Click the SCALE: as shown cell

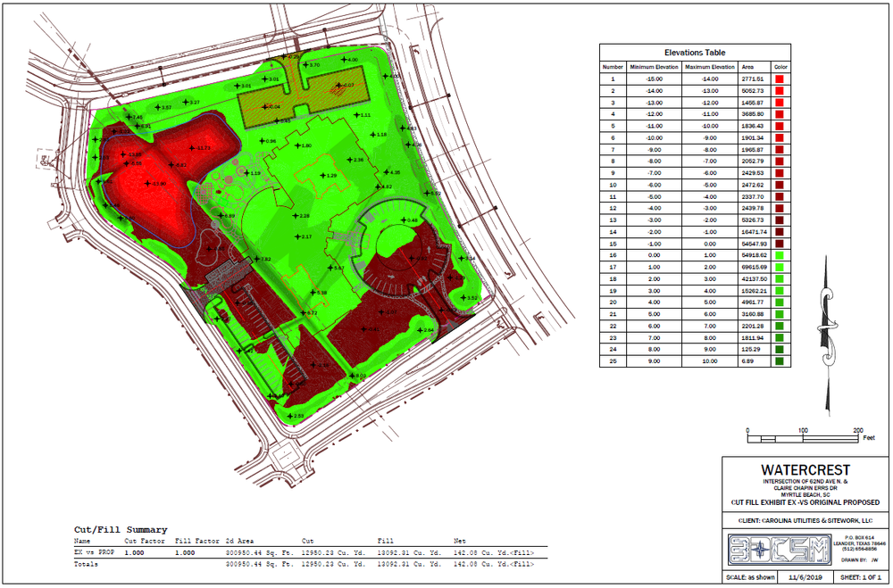(750, 577)
